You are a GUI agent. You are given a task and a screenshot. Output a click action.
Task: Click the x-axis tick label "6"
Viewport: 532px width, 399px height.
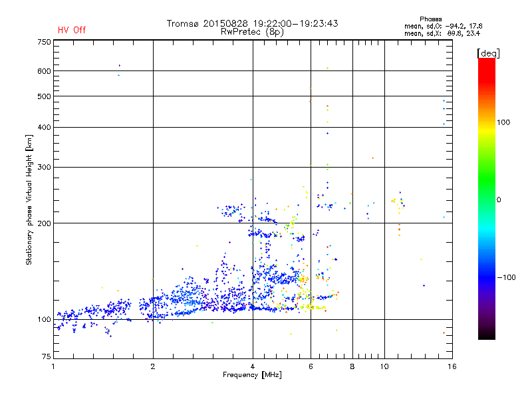pyautogui.click(x=311, y=366)
